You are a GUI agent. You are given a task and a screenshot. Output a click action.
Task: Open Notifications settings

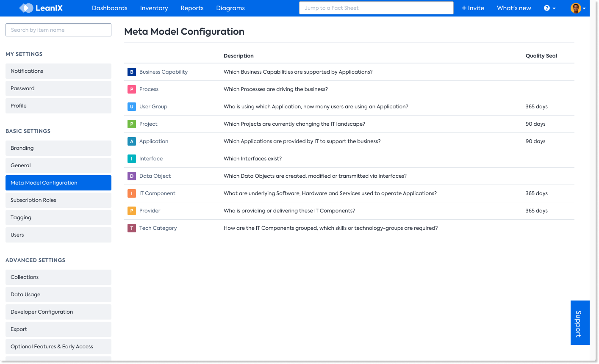click(58, 71)
